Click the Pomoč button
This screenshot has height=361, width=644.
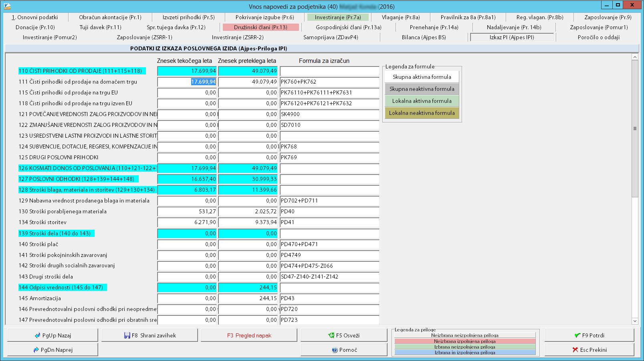(344, 350)
